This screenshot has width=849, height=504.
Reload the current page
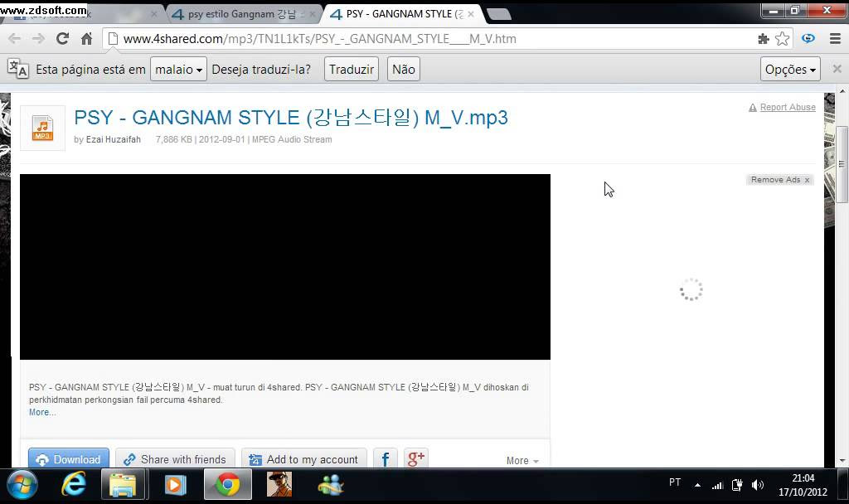(62, 38)
